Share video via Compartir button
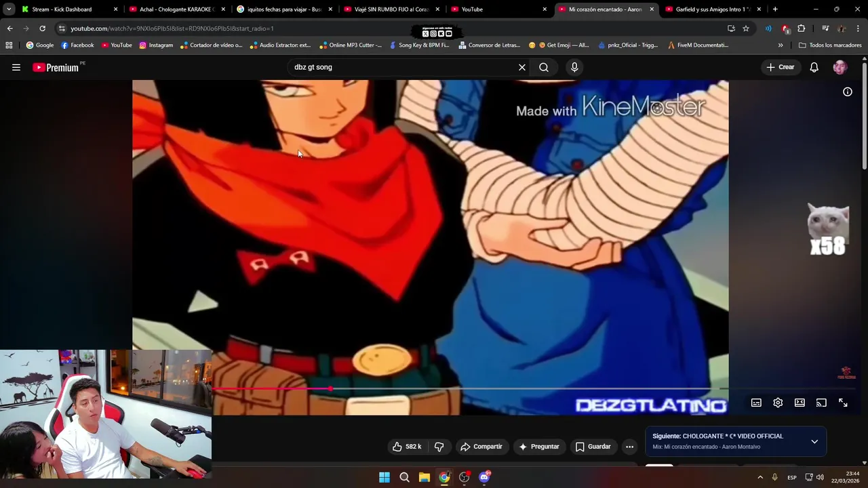Viewport: 868px width, 488px height. point(481,447)
